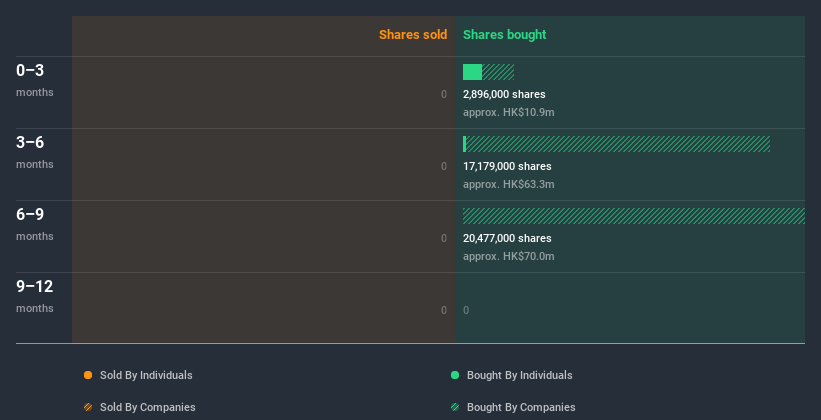Click the Shares bought column header
This screenshot has height=420, width=821.
point(505,35)
